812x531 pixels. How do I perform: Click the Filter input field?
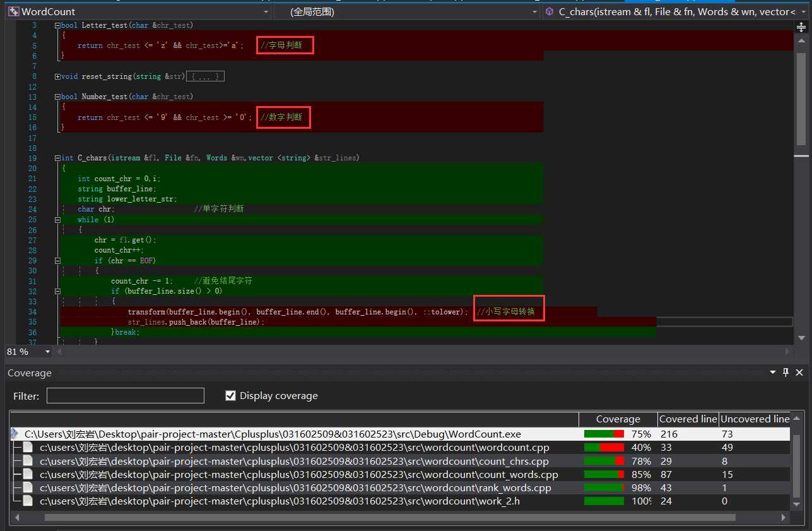pyautogui.click(x=126, y=396)
